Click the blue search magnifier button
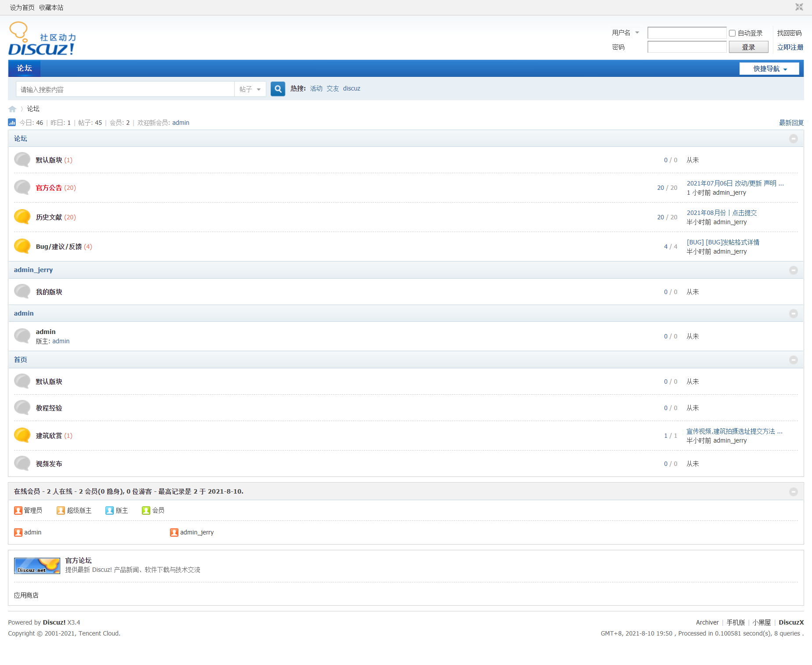The height and width of the screenshot is (665, 812). (x=278, y=89)
